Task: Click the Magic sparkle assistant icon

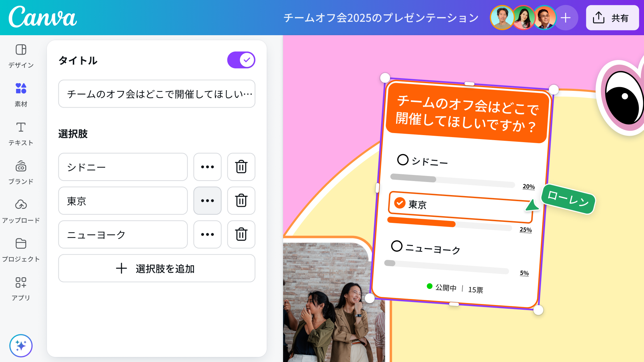Action: point(21,346)
